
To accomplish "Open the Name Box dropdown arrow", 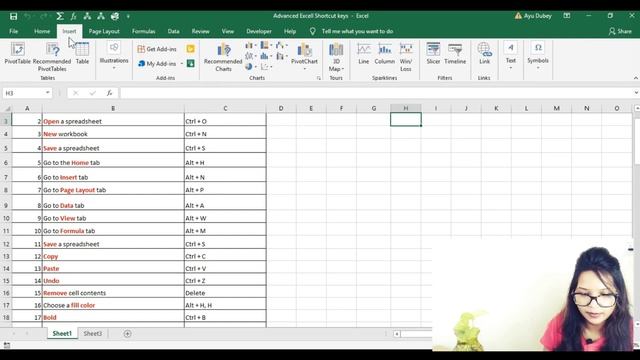I will tap(48, 93).
